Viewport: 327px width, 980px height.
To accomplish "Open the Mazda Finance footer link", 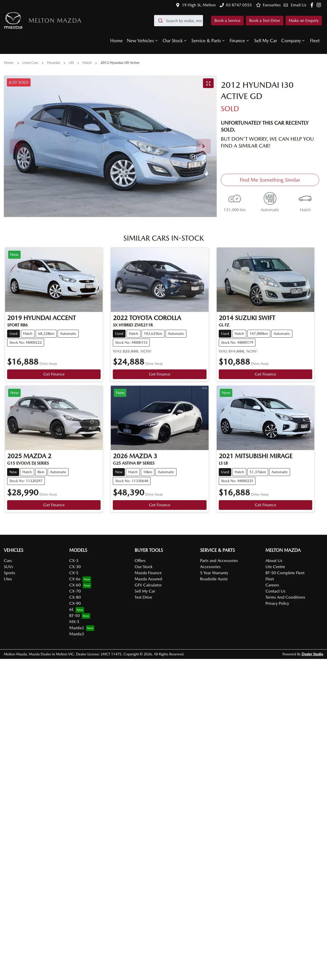I will [x=148, y=573].
